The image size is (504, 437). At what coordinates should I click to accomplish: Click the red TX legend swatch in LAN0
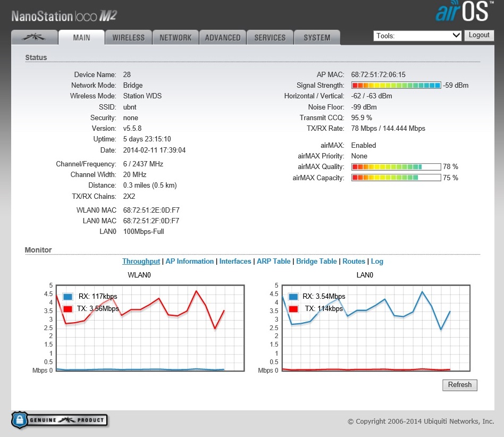pos(293,309)
